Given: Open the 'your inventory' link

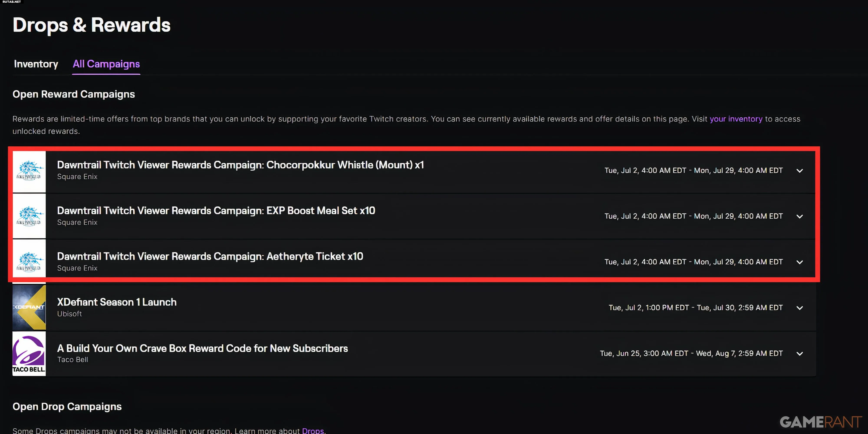Looking at the screenshot, I should (x=736, y=119).
